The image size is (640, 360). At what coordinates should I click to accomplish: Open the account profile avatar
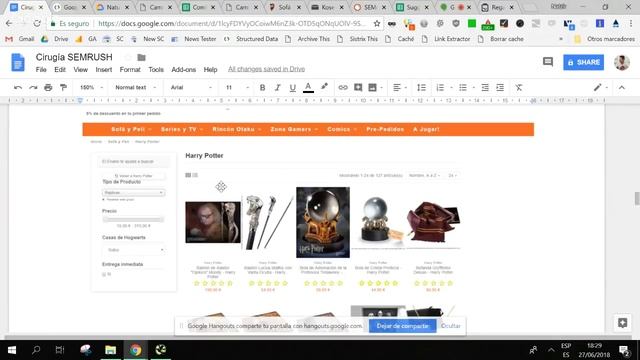click(622, 62)
